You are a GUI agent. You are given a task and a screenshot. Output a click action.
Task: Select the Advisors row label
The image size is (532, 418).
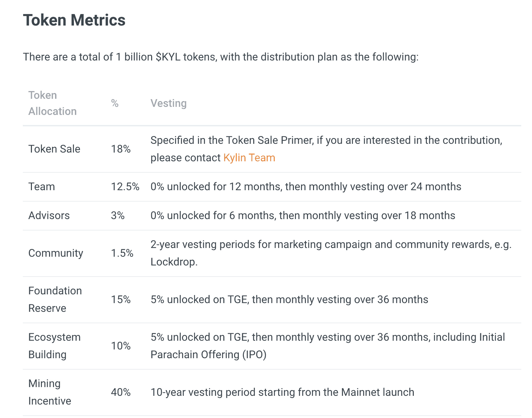click(x=49, y=215)
